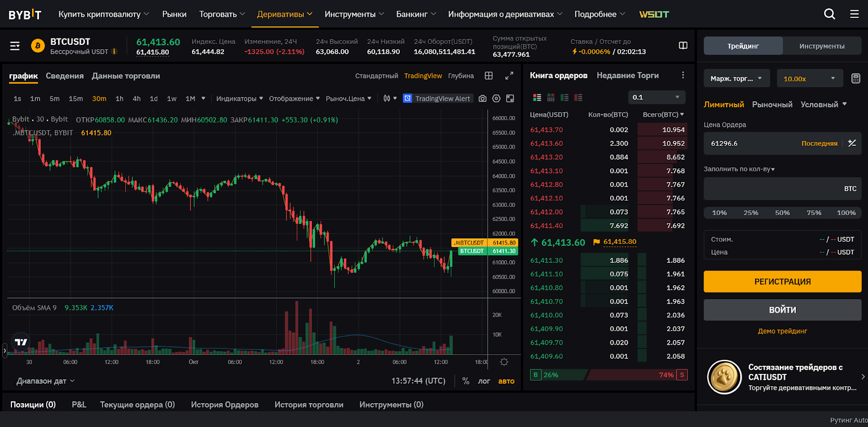Click the fullscreen chart icon in the chart toolbar
Image resolution: width=868 pixels, height=427 pixels.
[x=510, y=99]
